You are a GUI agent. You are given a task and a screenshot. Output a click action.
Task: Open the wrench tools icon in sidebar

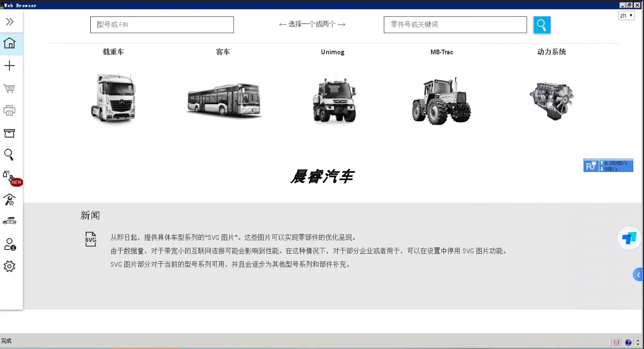(x=9, y=200)
